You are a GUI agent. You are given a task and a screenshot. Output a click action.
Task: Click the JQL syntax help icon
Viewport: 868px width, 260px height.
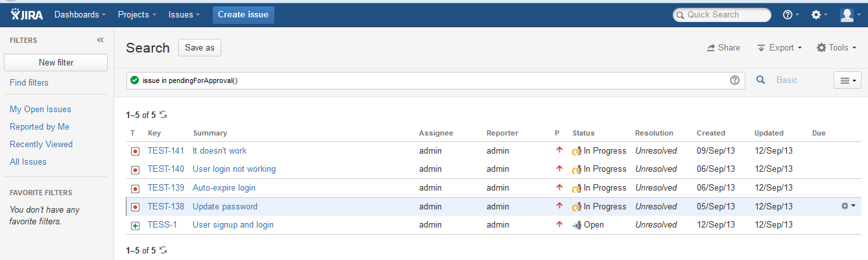coord(735,80)
